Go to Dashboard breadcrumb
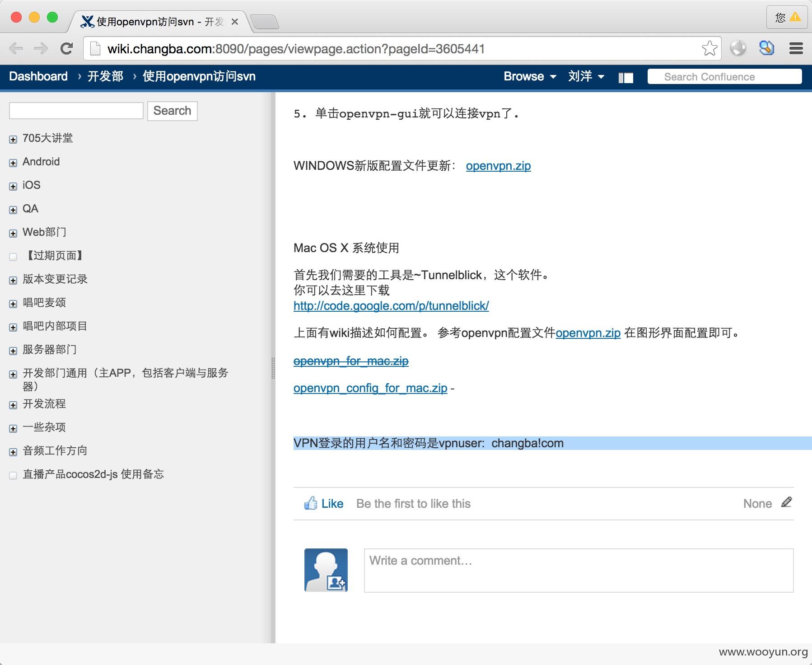The width and height of the screenshot is (812, 665). (38, 76)
